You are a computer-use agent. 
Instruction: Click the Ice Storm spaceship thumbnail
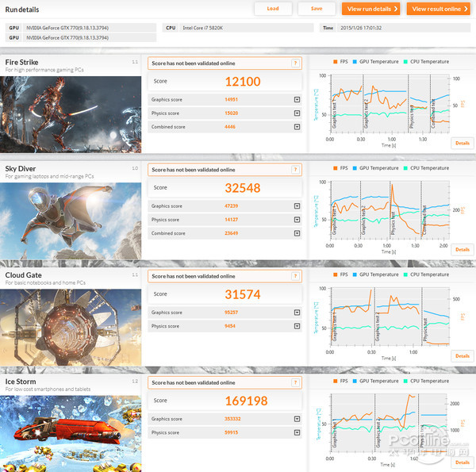71,434
